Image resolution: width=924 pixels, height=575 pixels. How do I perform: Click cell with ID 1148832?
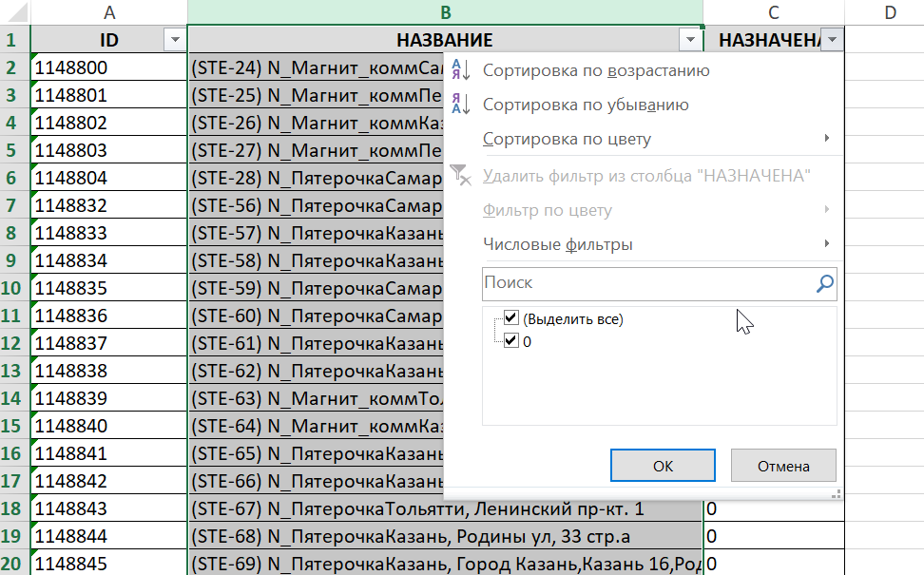[109, 205]
